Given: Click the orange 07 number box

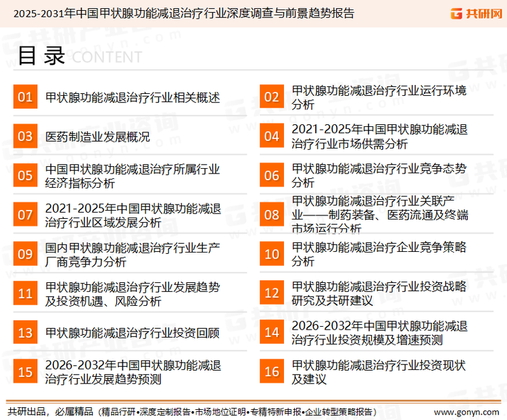Looking at the screenshot, I should tap(25, 215).
